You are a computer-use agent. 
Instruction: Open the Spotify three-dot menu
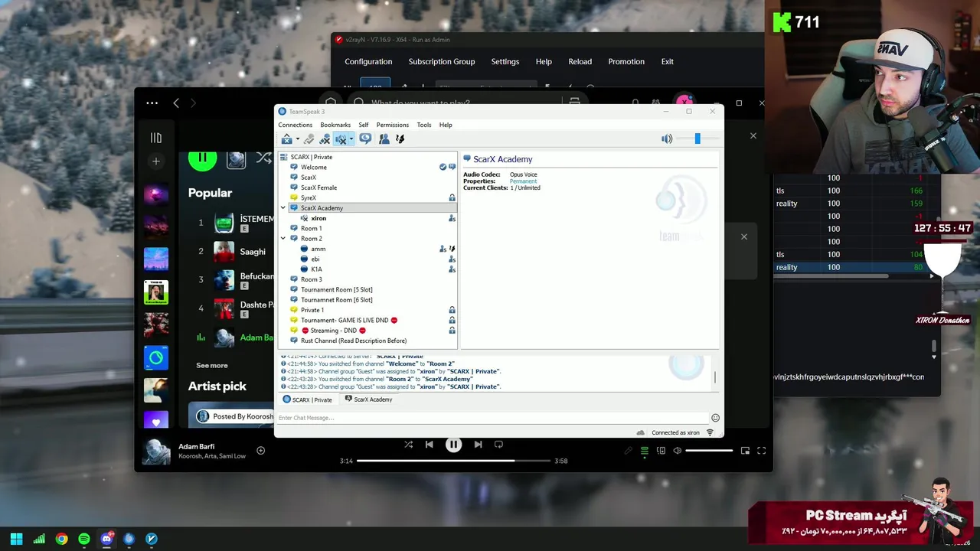coord(152,103)
